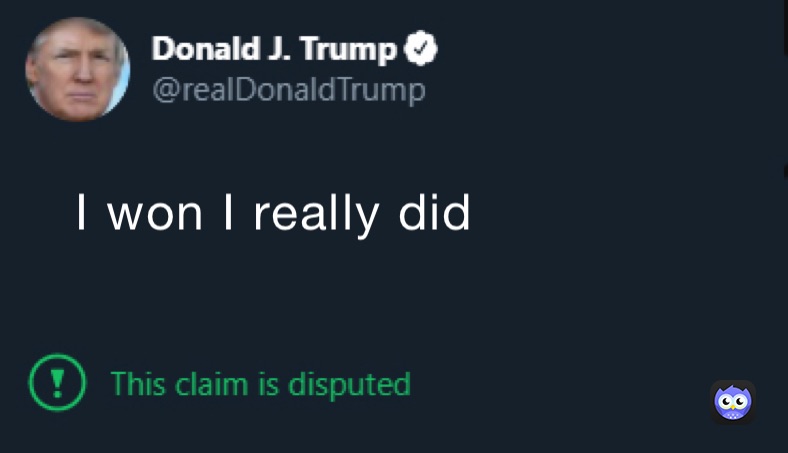
Task: Click the word "disputed" in the green notice
Action: [350, 385]
